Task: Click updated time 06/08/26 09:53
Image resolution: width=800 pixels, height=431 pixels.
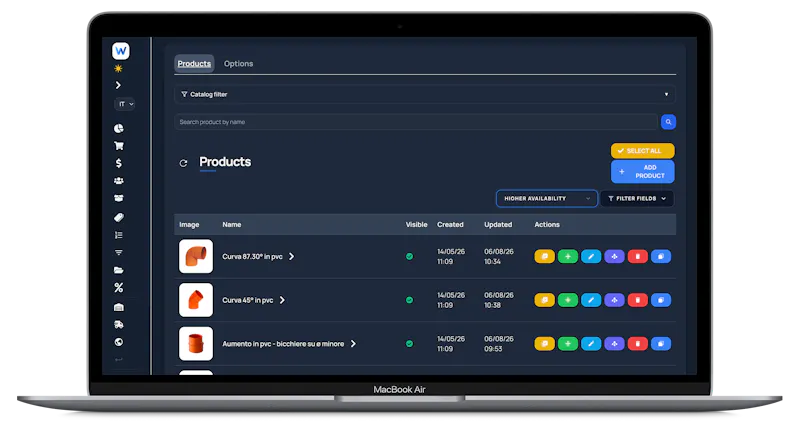Action: pyautogui.click(x=498, y=344)
